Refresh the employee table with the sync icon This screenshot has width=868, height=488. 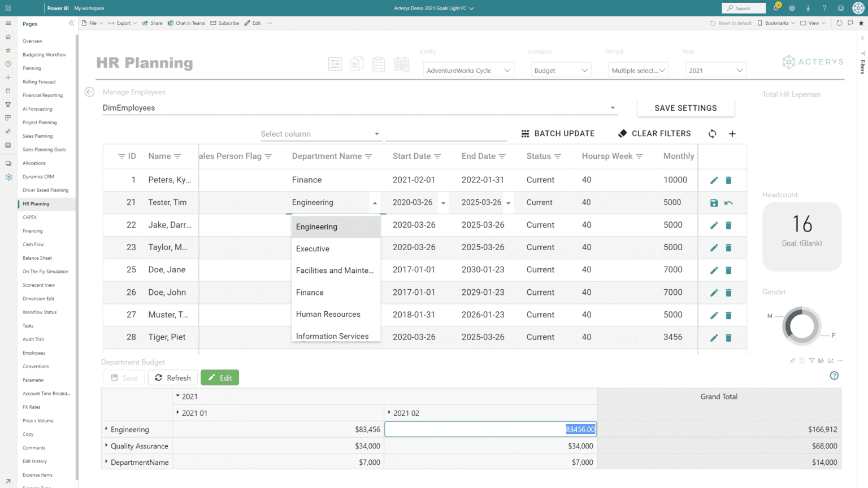(x=712, y=134)
